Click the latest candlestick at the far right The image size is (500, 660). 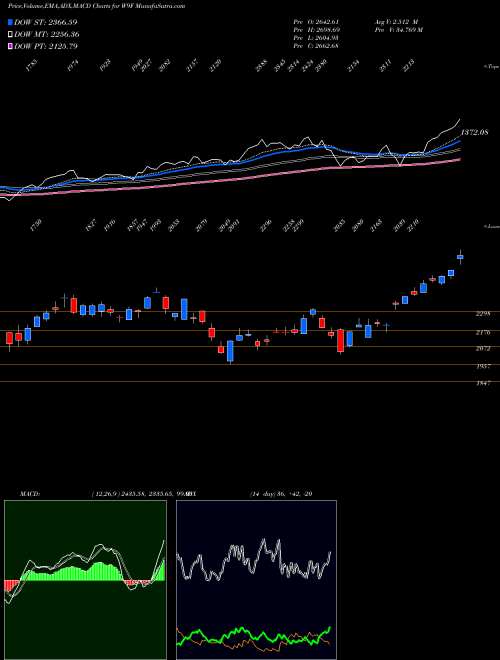[x=460, y=257]
